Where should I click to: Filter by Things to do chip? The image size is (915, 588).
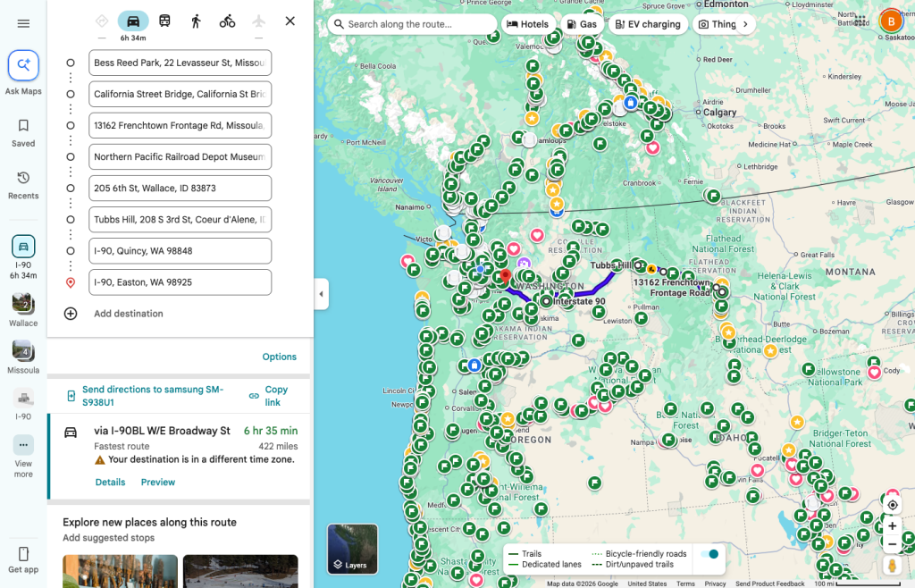(x=718, y=24)
